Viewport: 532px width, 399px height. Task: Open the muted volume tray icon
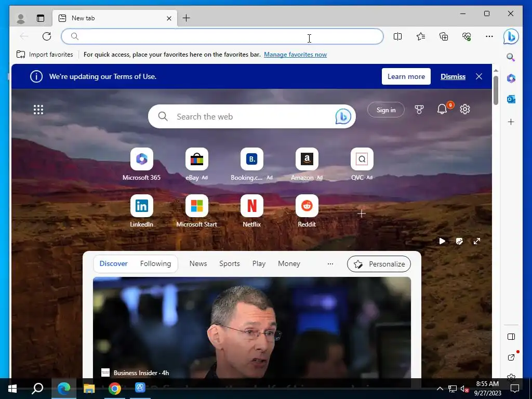coord(464,389)
